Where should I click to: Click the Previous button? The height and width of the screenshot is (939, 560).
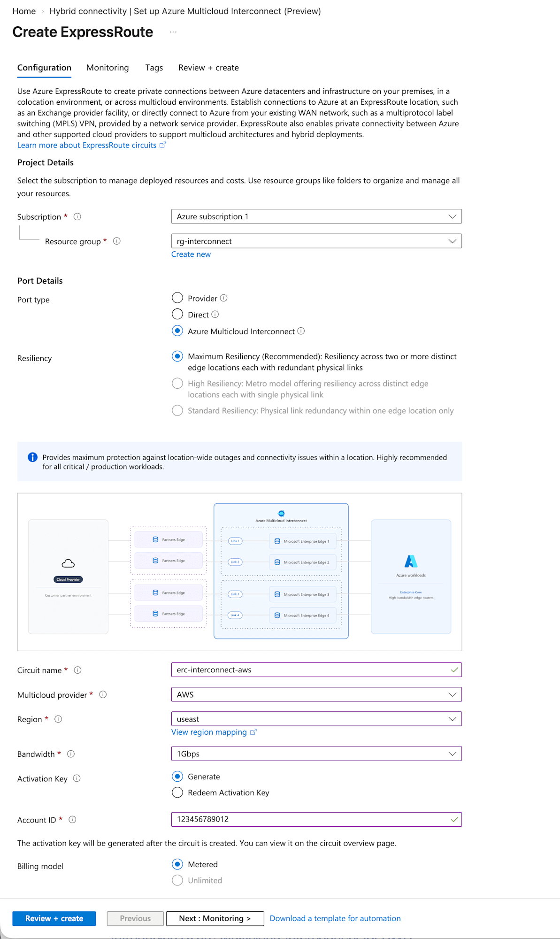point(135,918)
